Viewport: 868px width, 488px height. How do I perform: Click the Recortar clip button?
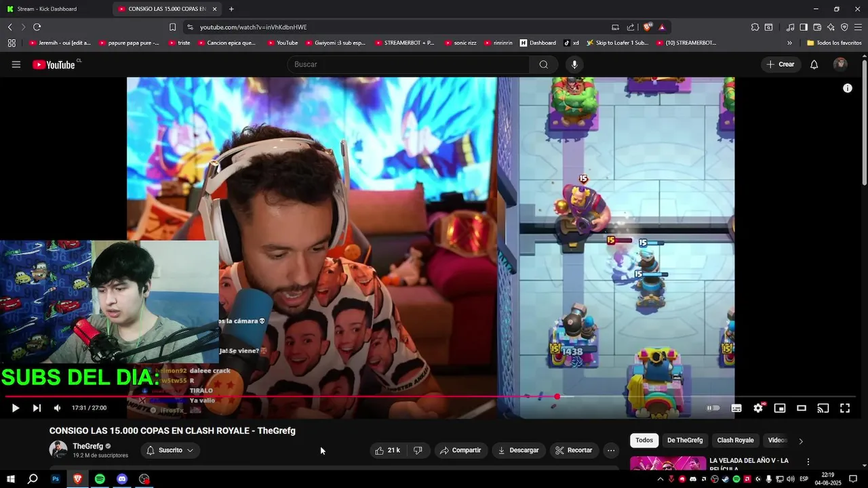coord(574,450)
